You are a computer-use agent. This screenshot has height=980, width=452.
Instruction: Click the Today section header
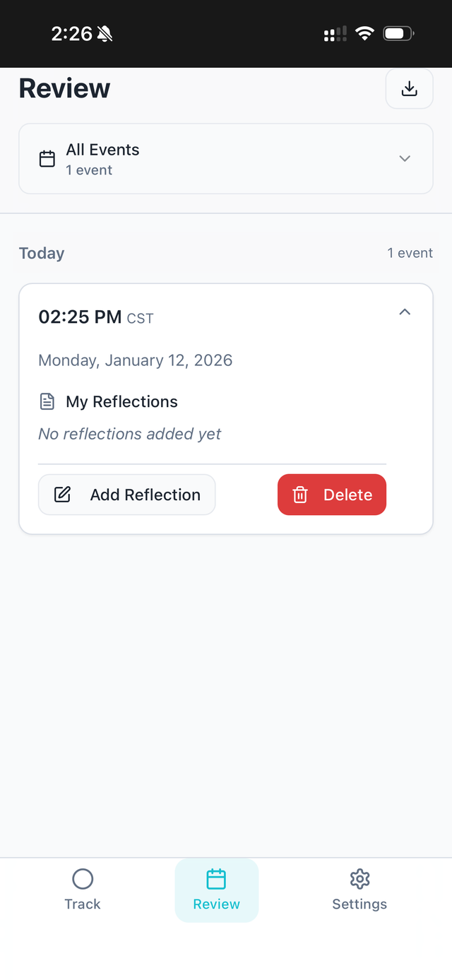(42, 254)
